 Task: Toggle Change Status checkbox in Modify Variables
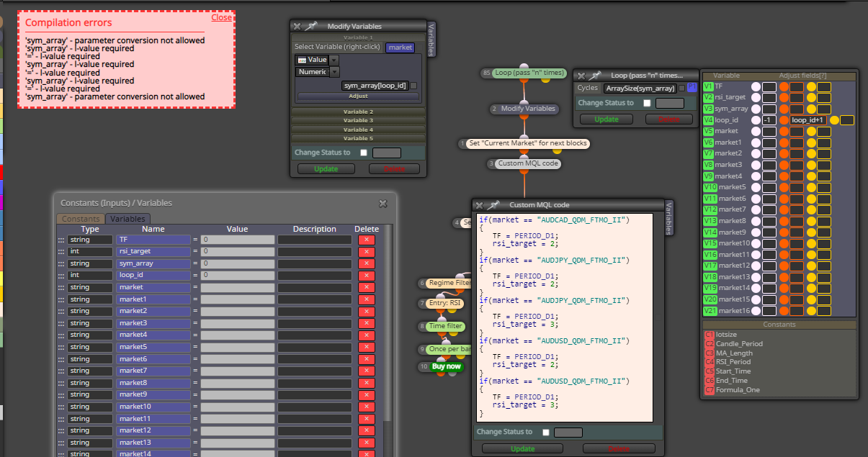(363, 153)
